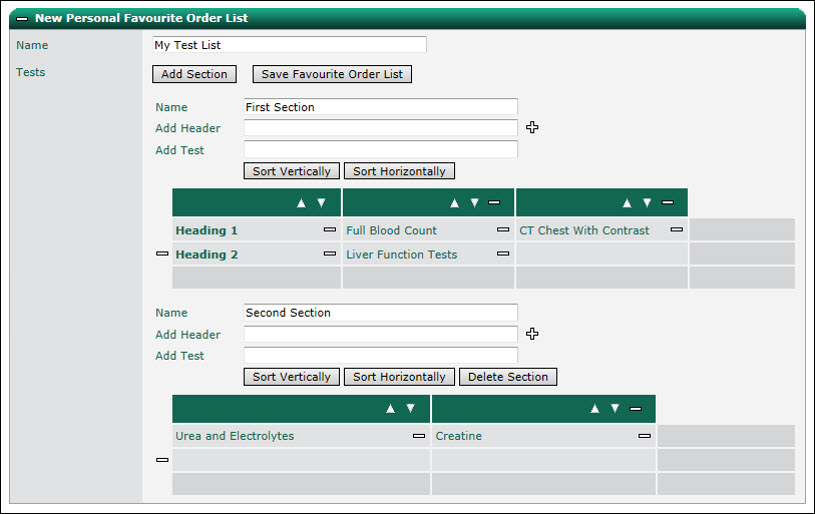Click the Add Section button

click(x=194, y=74)
